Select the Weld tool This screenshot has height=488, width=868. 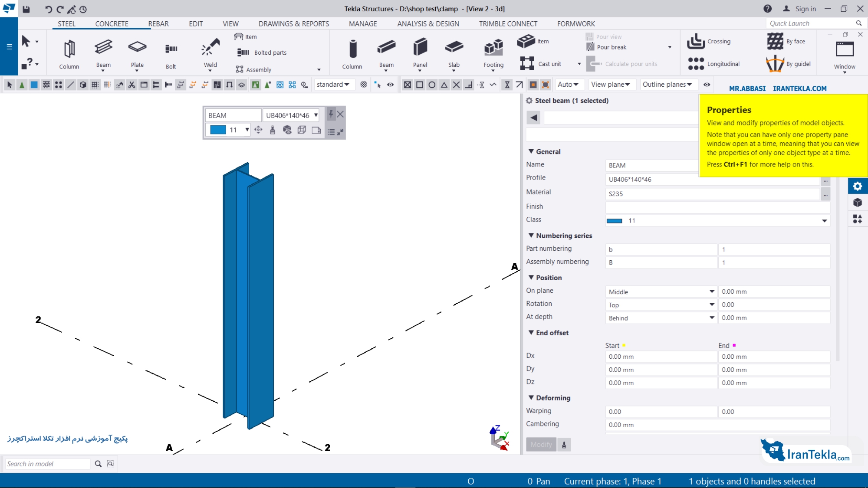point(210,54)
